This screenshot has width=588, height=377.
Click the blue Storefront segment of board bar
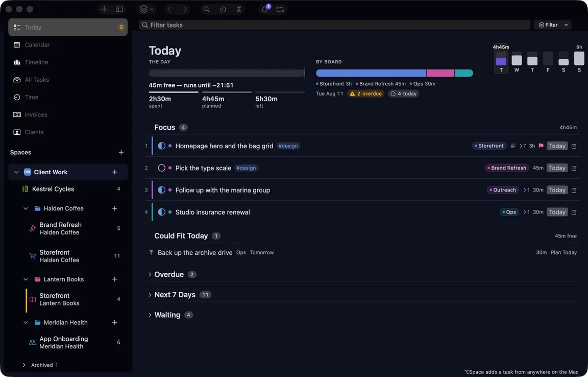(x=371, y=73)
